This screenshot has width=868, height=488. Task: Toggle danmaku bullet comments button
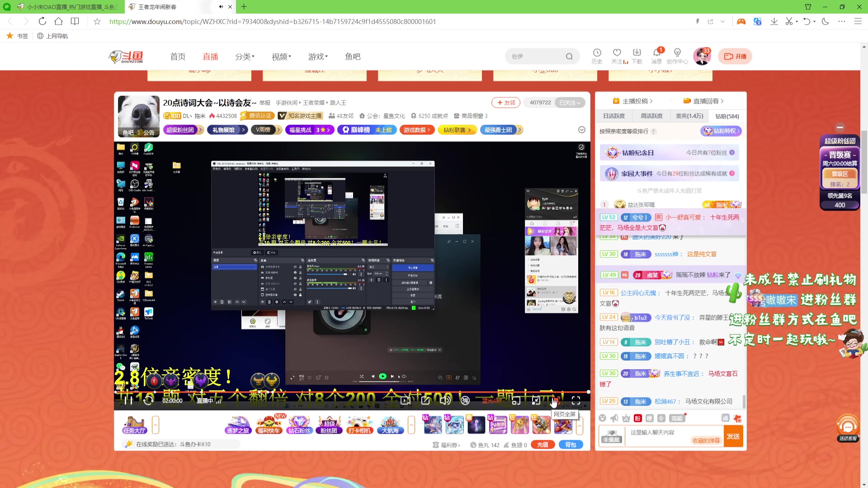tap(465, 400)
